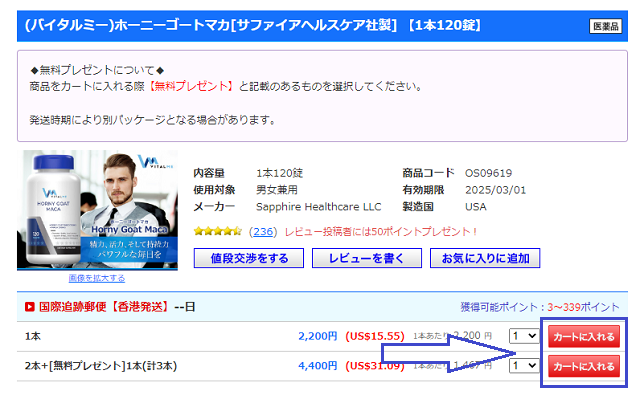Viewport: 640px width, 395px height.
Task: Click the 2本+[無料プレゼント]1本(計3本) row label
Action: (101, 366)
